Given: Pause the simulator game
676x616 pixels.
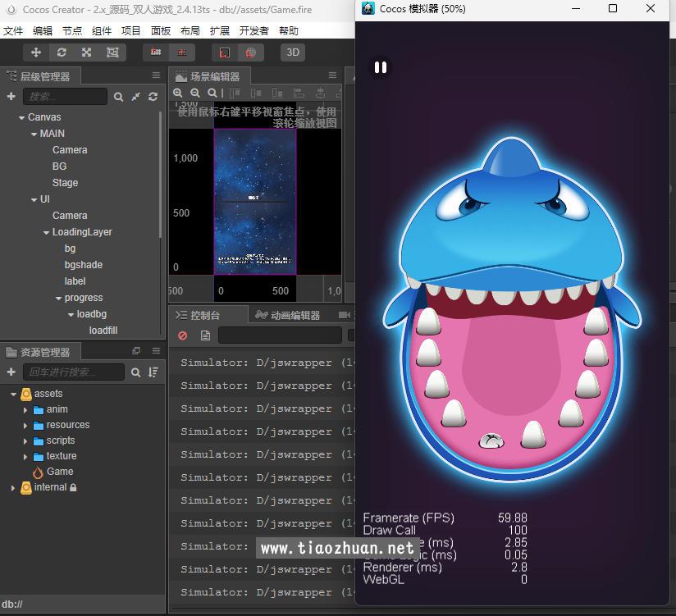Looking at the screenshot, I should 380,67.
